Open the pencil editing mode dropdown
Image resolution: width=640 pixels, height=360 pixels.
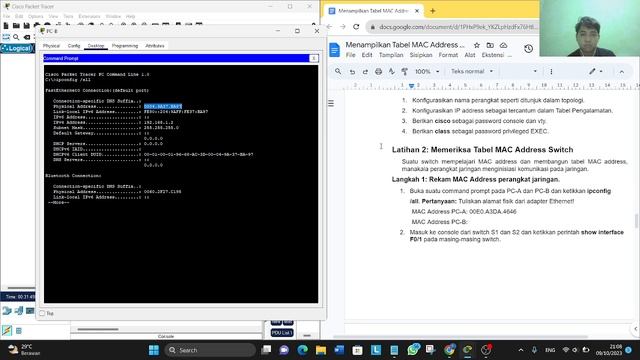(596, 71)
